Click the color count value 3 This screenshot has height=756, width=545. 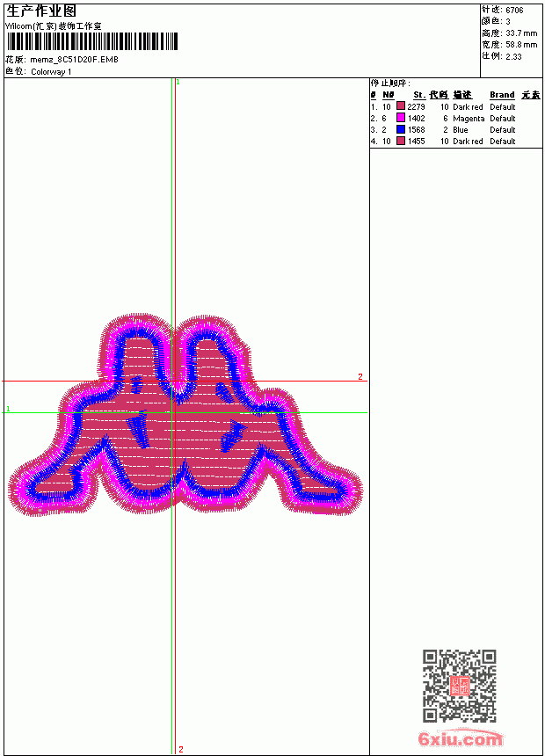(x=508, y=22)
